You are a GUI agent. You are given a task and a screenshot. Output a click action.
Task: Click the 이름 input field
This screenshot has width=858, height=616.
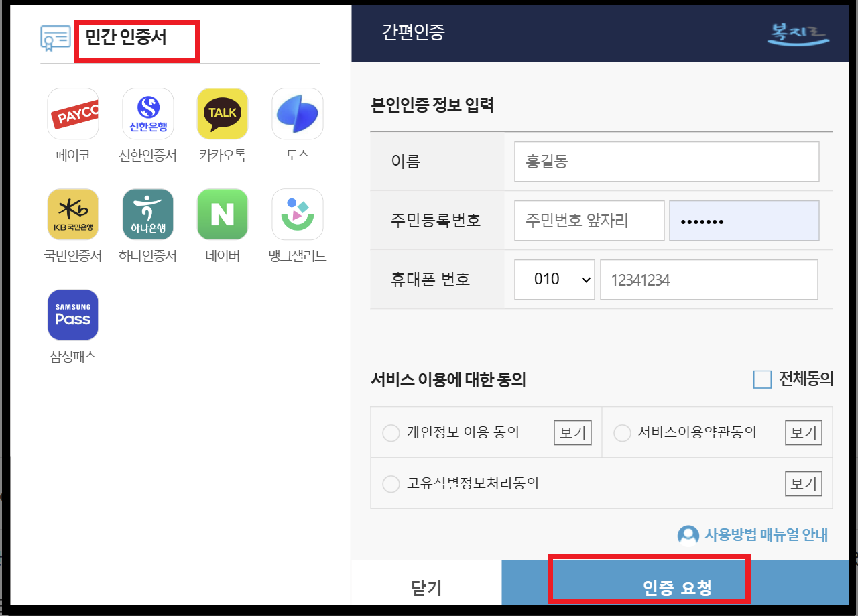tap(667, 162)
